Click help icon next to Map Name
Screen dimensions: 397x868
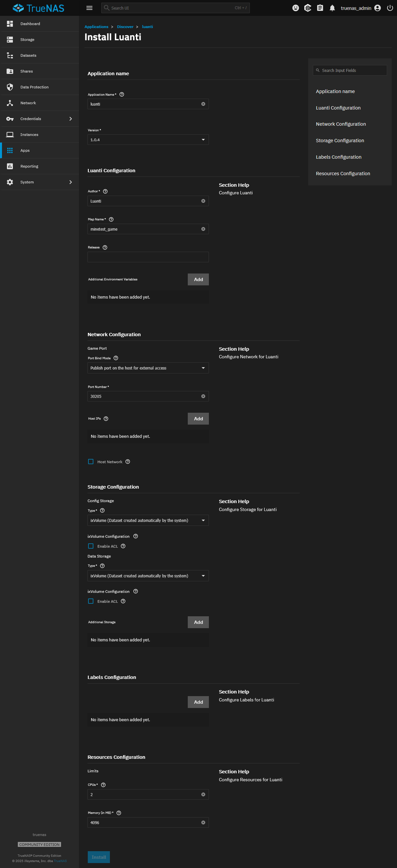[111, 219]
